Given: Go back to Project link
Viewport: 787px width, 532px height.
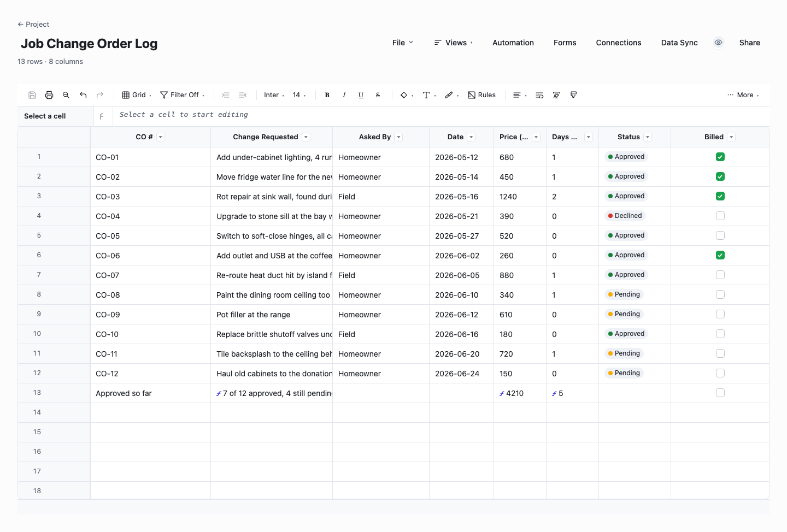Looking at the screenshot, I should click(33, 24).
